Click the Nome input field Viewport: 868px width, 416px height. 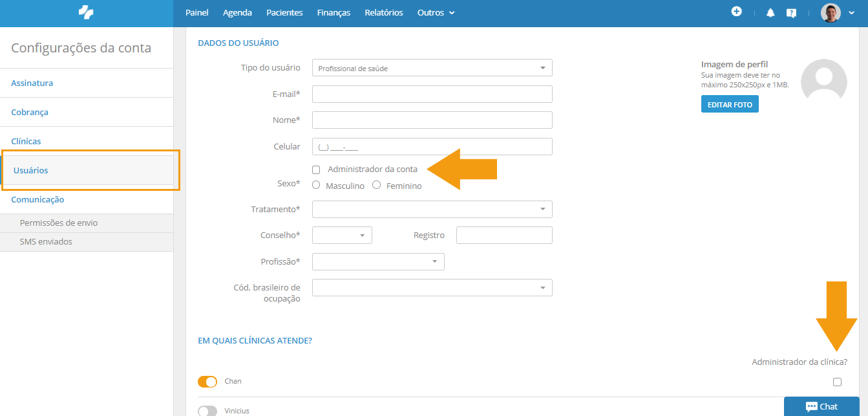click(x=432, y=120)
